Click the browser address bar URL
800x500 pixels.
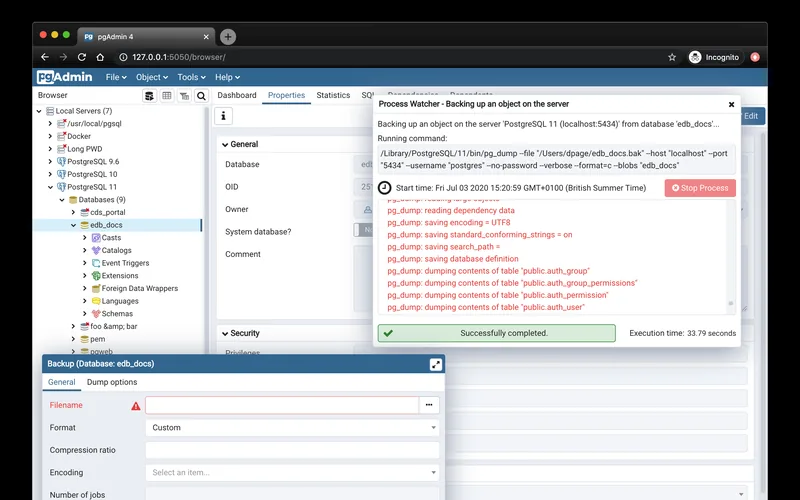click(x=179, y=57)
